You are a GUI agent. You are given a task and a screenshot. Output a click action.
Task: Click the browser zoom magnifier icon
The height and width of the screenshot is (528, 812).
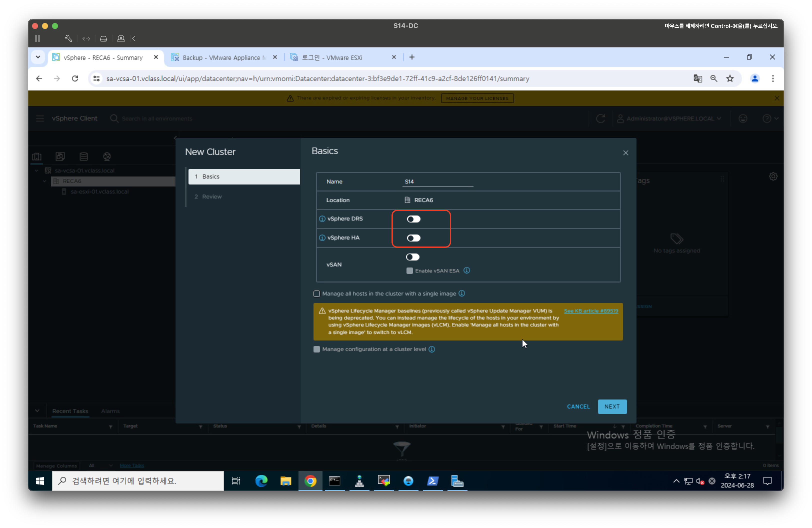click(x=713, y=78)
